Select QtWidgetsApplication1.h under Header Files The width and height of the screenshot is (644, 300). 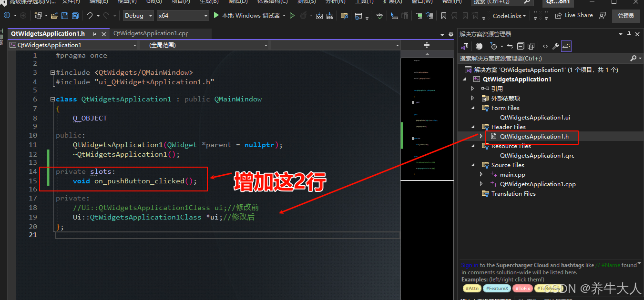click(534, 136)
